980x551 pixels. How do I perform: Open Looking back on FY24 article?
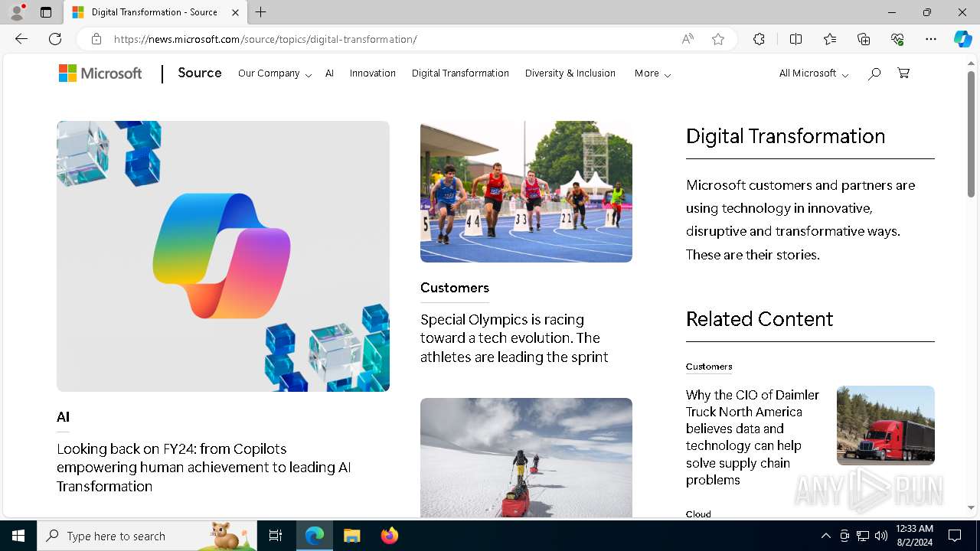tap(204, 468)
